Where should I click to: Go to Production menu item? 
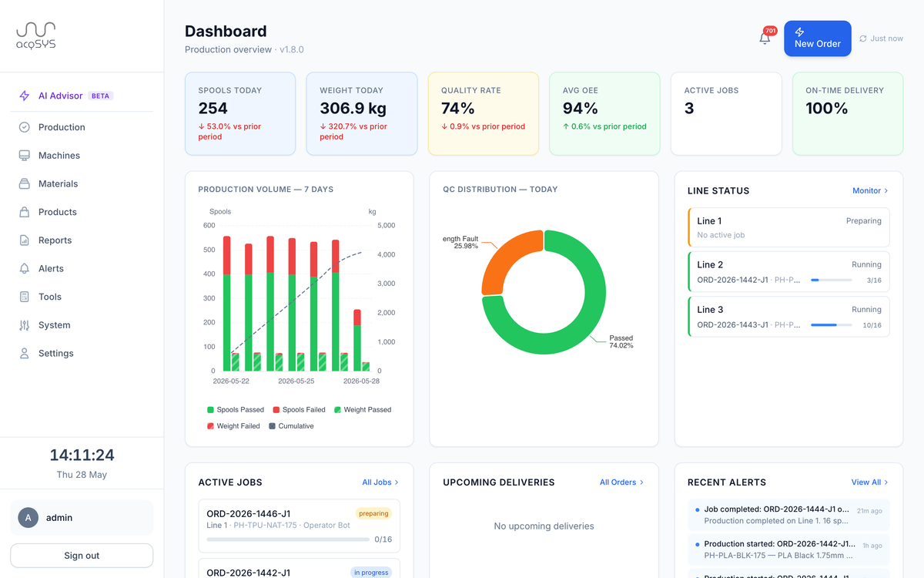click(x=82, y=127)
